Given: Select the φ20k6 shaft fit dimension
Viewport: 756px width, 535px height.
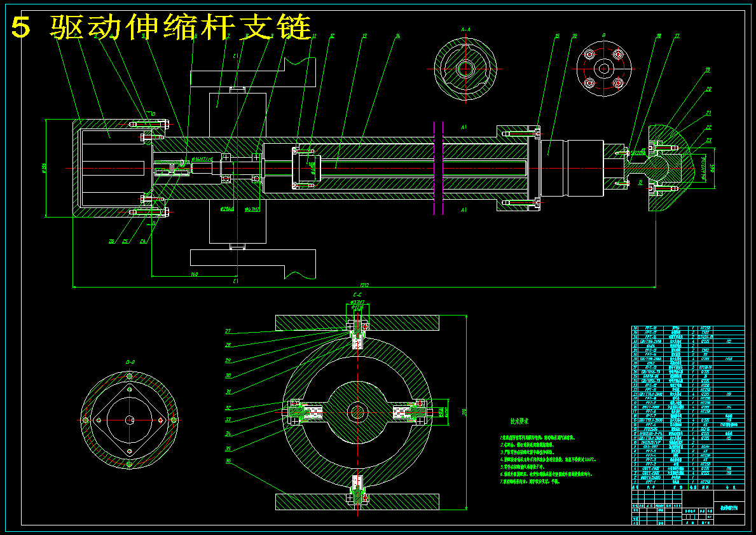Looking at the screenshot, I should [x=226, y=209].
